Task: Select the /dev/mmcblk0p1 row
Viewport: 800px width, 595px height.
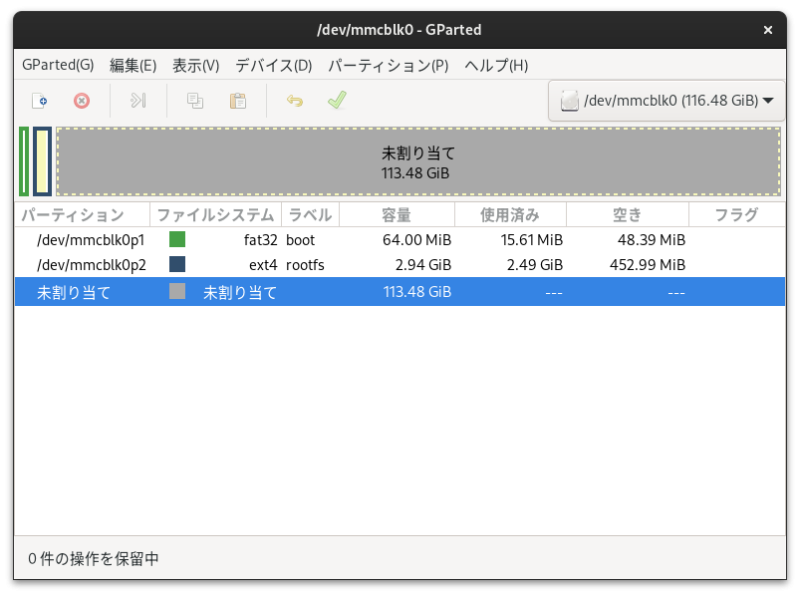Action: click(x=400, y=240)
